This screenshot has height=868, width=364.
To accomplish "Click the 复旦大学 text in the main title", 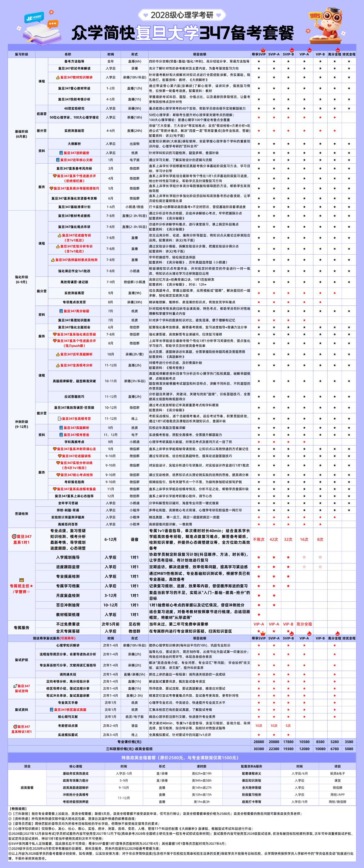I will click(x=167, y=33).
